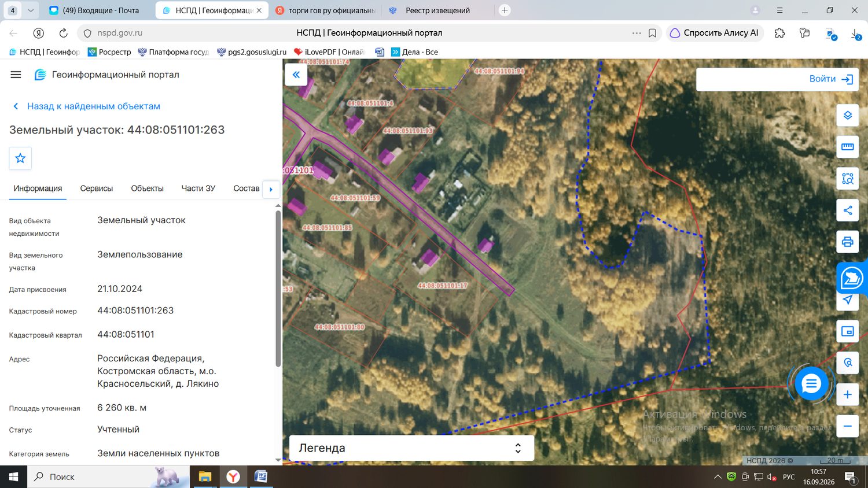Click the Войти login button
The height and width of the screenshot is (488, 868).
pos(831,79)
